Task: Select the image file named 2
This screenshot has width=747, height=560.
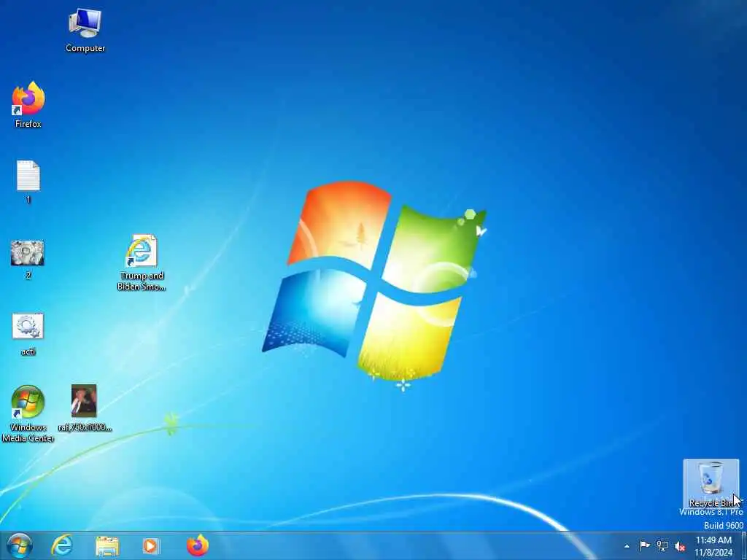Action: tap(28, 260)
